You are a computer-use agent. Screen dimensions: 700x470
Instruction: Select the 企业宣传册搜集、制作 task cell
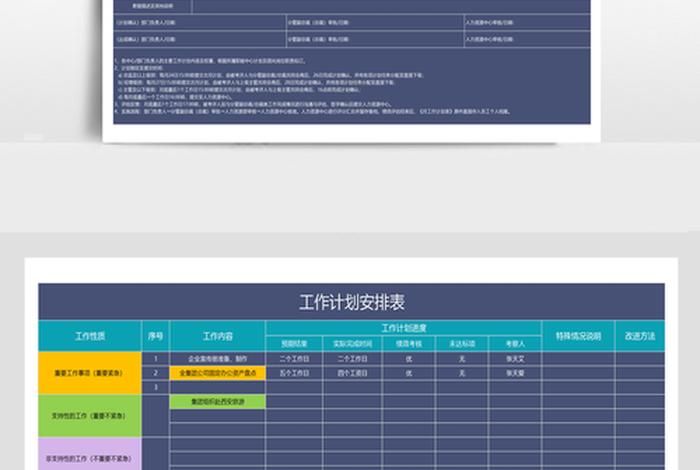click(x=217, y=358)
